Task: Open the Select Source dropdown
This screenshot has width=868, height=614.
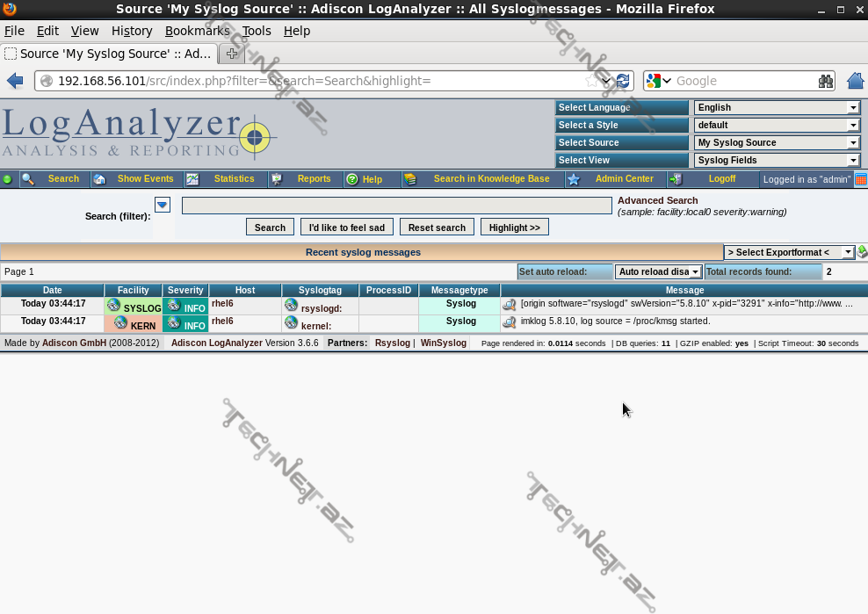Action: [x=777, y=142]
